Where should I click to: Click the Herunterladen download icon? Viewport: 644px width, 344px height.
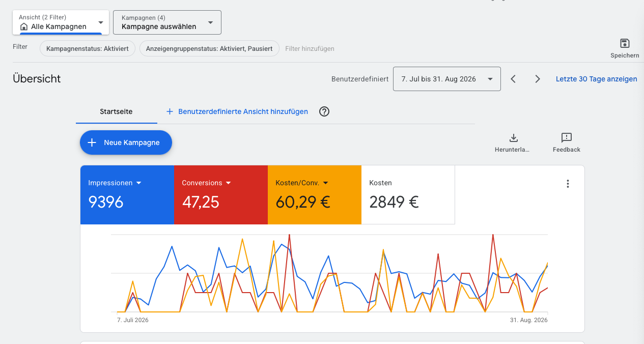514,138
